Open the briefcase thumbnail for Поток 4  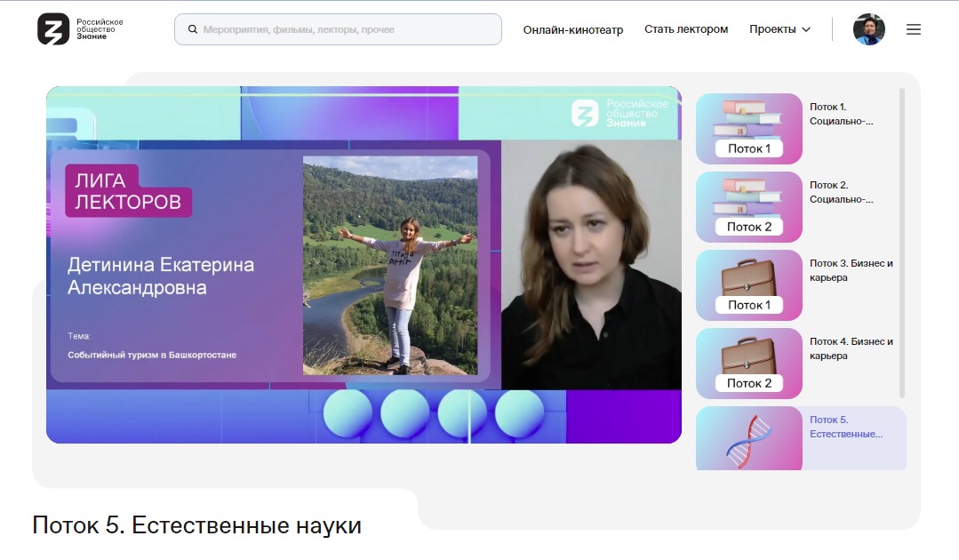(x=748, y=364)
